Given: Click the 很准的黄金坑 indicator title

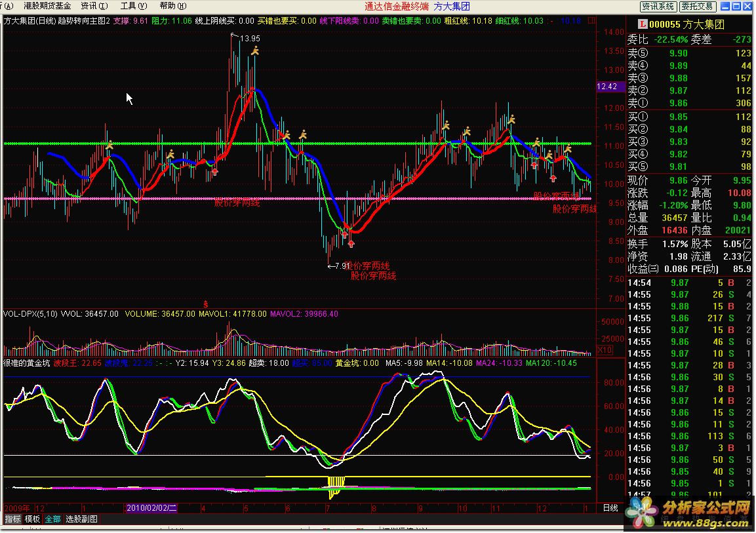Looking at the screenshot, I should pos(26,363).
